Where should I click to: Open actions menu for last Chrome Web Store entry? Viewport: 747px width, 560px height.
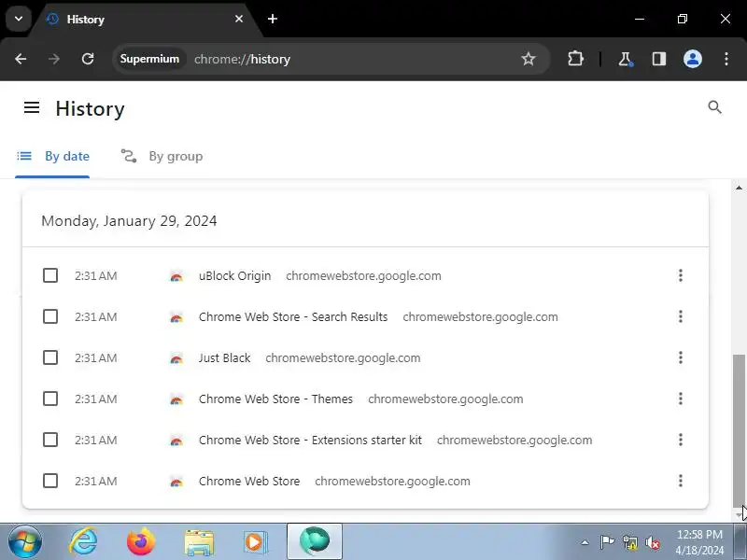[x=681, y=481]
